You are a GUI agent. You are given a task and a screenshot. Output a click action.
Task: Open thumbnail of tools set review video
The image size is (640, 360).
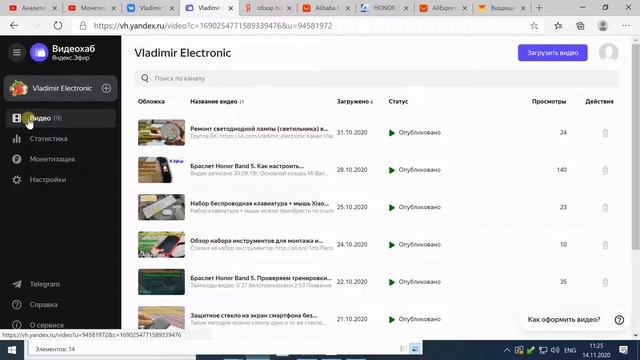tap(161, 244)
